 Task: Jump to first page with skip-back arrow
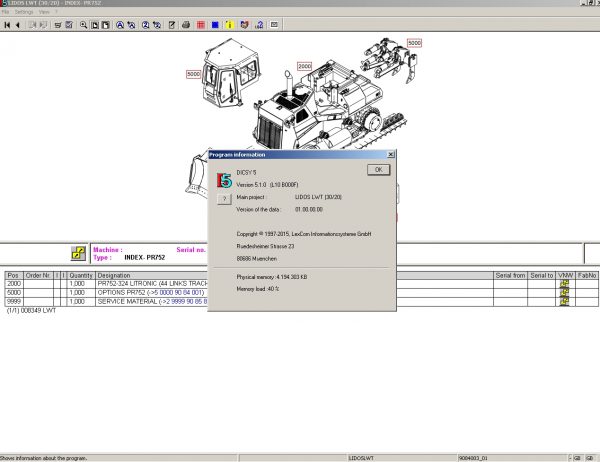7,25
